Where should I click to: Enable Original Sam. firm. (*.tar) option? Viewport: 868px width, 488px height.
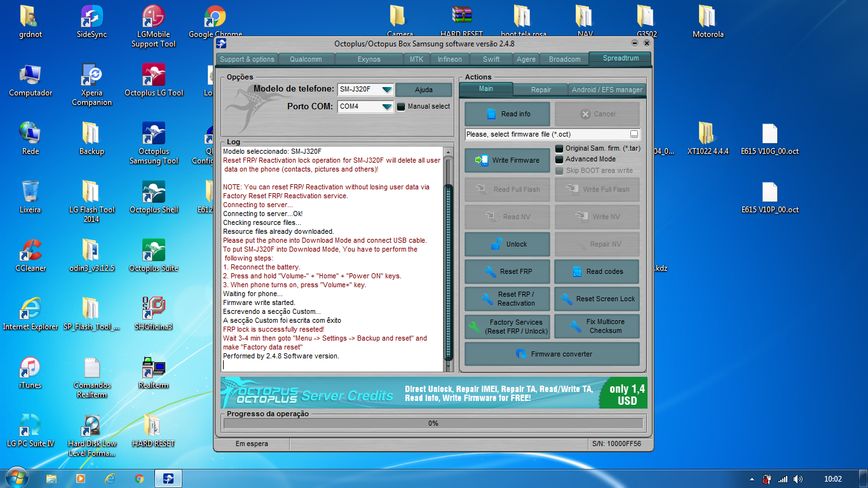[559, 148]
